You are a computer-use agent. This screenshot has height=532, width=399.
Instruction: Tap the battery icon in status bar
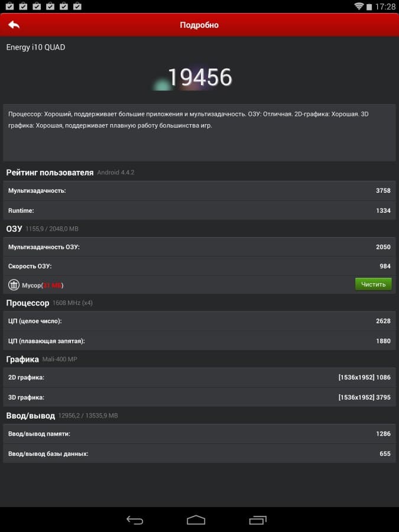pyautogui.click(x=370, y=7)
